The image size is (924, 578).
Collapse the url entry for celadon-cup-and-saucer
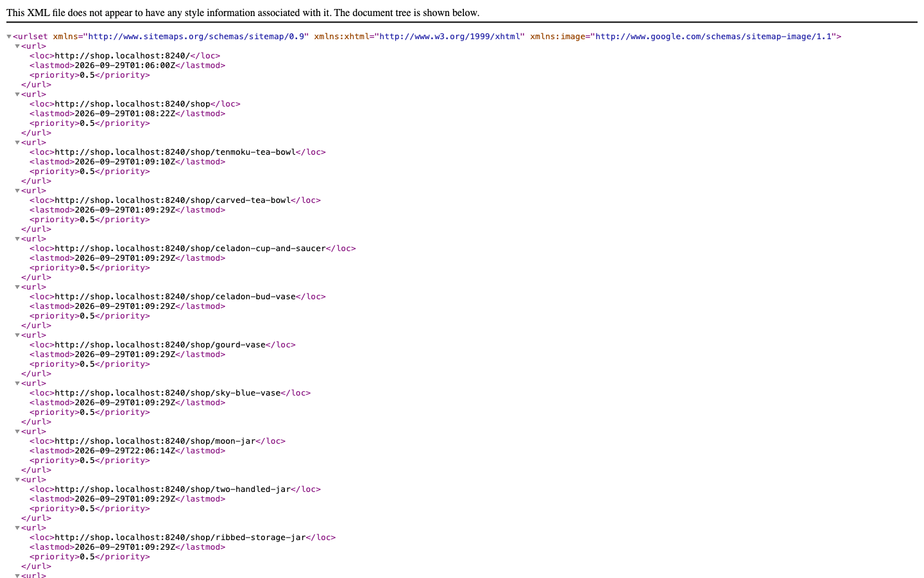[17, 239]
